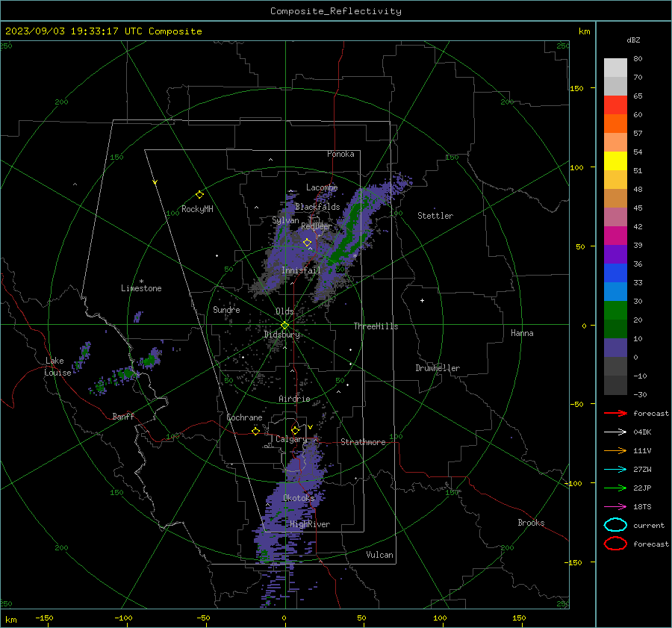
Task: Click the Okotoks label
Action: tap(299, 498)
